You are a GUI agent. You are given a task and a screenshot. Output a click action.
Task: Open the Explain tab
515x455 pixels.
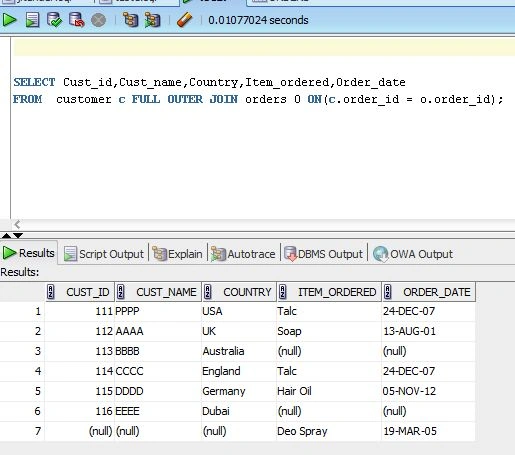click(x=177, y=254)
